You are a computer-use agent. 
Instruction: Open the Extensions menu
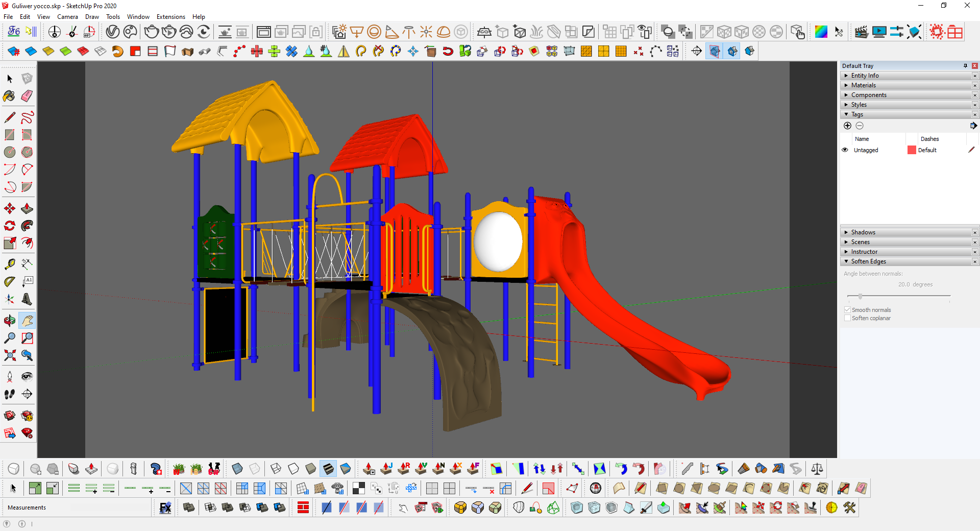coord(171,17)
